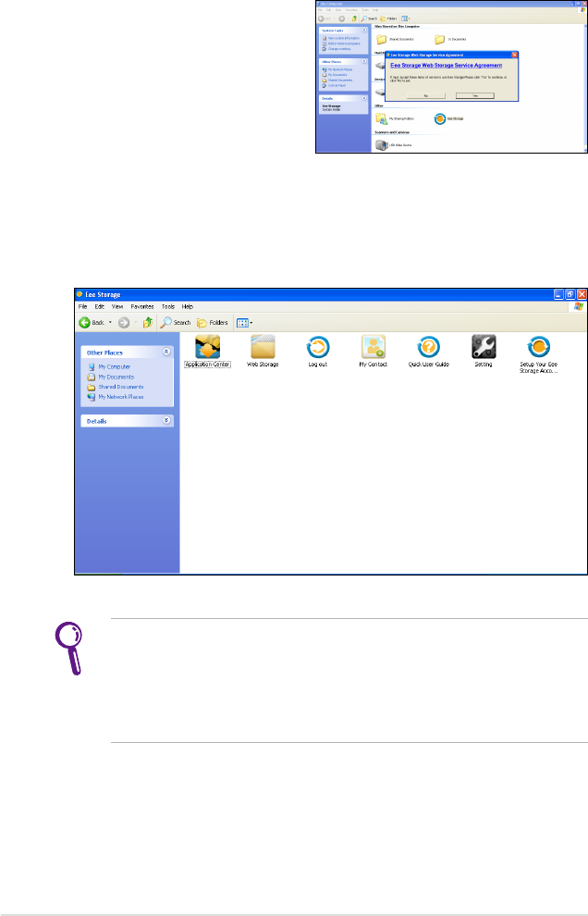The width and height of the screenshot is (588, 916).
Task: Click Yes in the Service Agreement dialog
Action: pos(475,95)
